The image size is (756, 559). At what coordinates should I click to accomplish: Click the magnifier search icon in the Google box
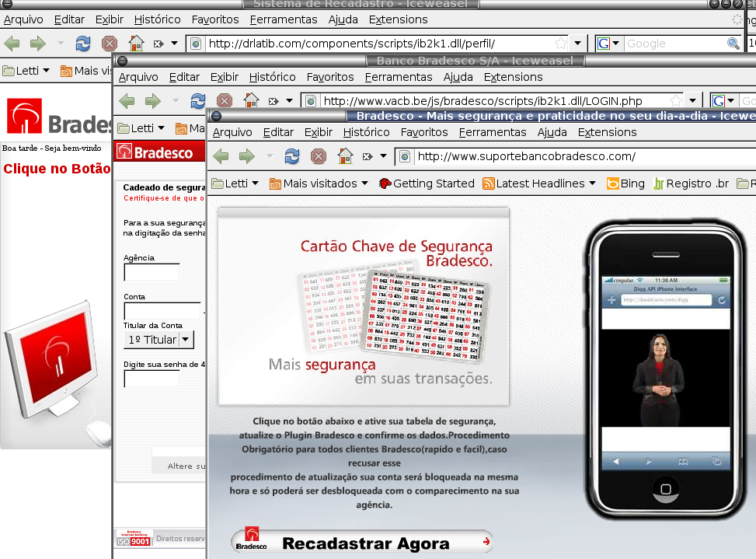click(x=733, y=44)
